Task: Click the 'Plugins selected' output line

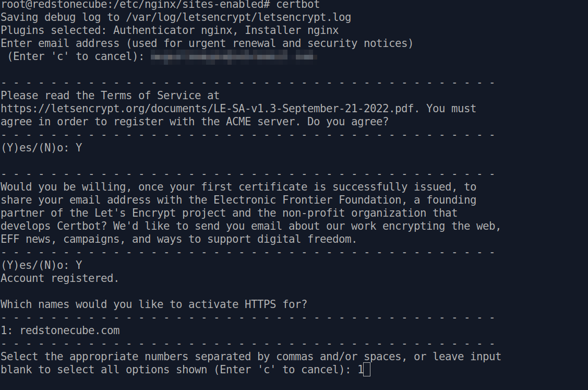Action: pos(170,30)
